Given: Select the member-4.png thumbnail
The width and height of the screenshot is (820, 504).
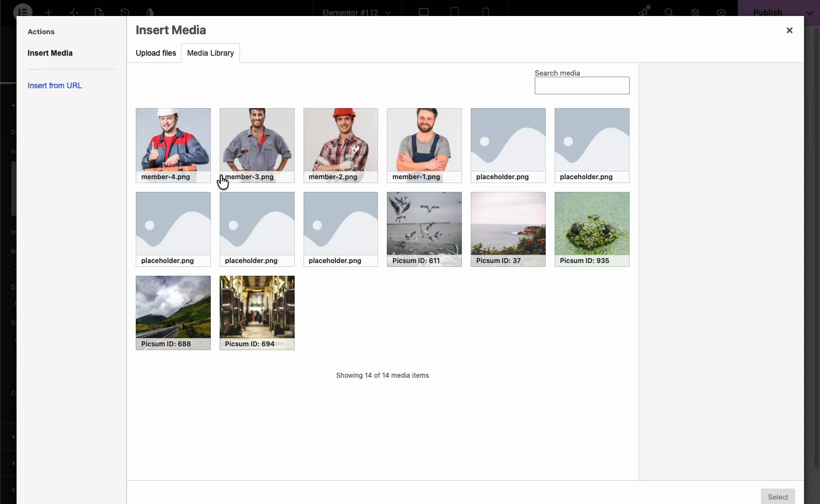Looking at the screenshot, I should (173, 146).
